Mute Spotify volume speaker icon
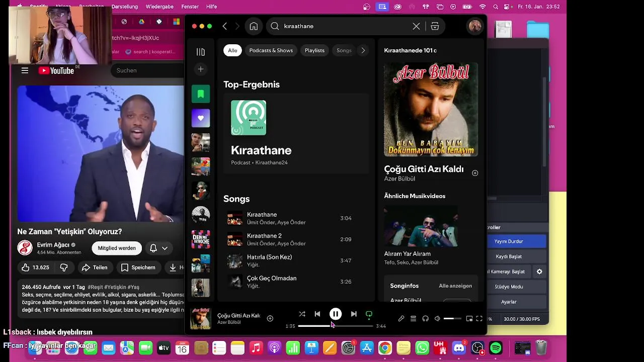 point(437,319)
